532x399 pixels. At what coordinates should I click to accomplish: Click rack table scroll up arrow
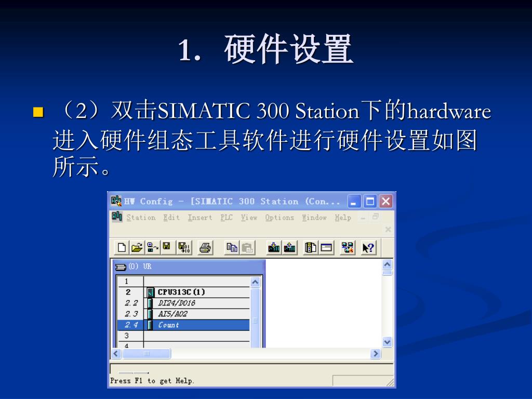[x=256, y=282]
